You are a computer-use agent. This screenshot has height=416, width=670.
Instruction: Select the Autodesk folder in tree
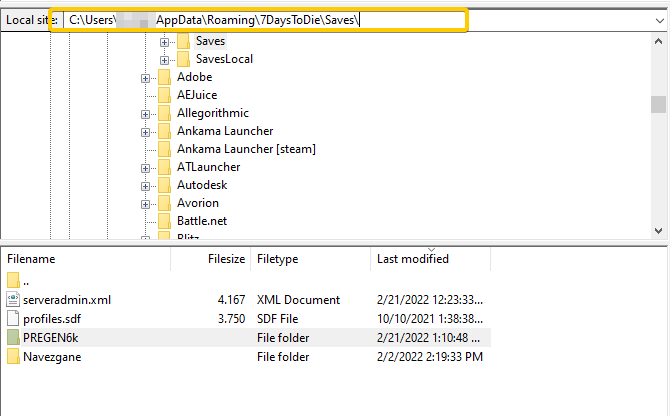coord(202,185)
